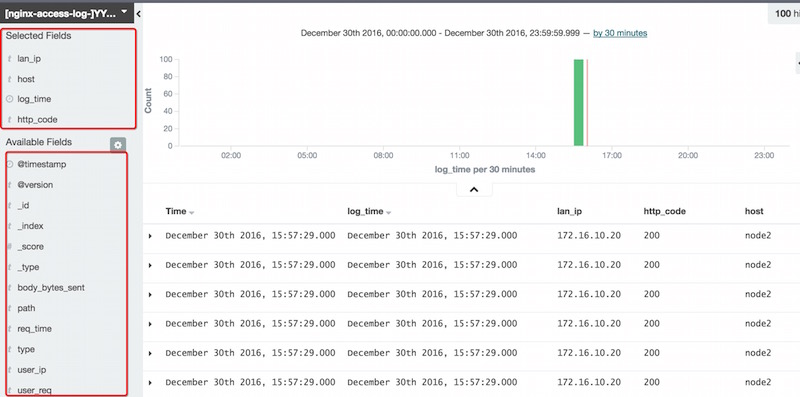Viewport: 800px width, 397px height.
Task: Click the clock icon beside log_time field
Action: coord(9,99)
